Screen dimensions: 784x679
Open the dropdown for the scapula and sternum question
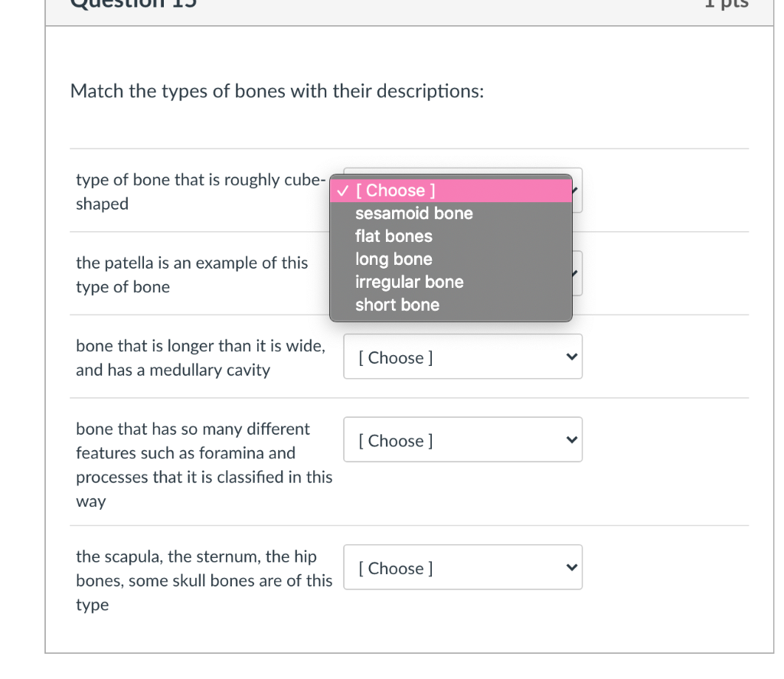(x=462, y=567)
